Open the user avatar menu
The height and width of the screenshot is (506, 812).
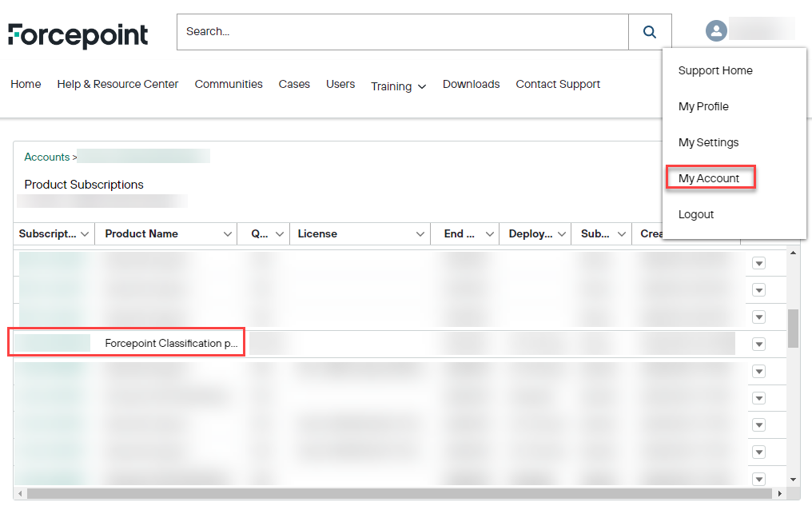coord(716,30)
